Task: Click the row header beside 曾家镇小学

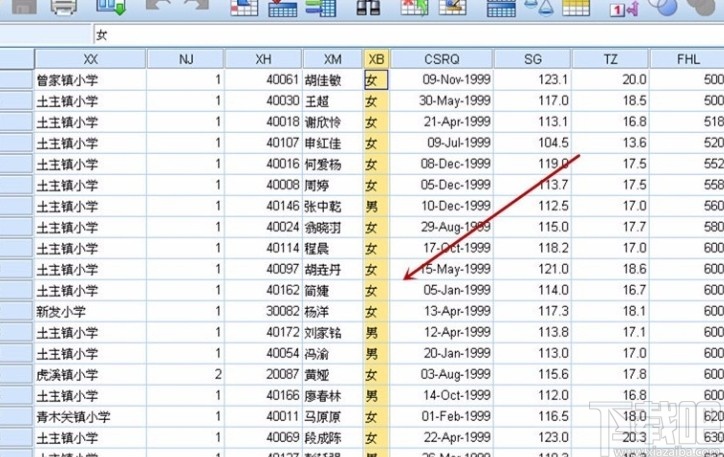Action: (x=17, y=80)
